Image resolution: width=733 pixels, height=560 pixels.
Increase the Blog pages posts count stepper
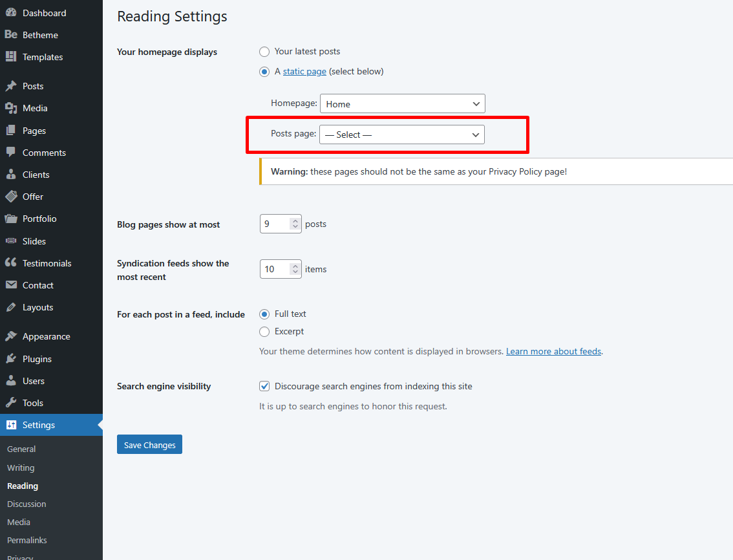pyautogui.click(x=295, y=221)
